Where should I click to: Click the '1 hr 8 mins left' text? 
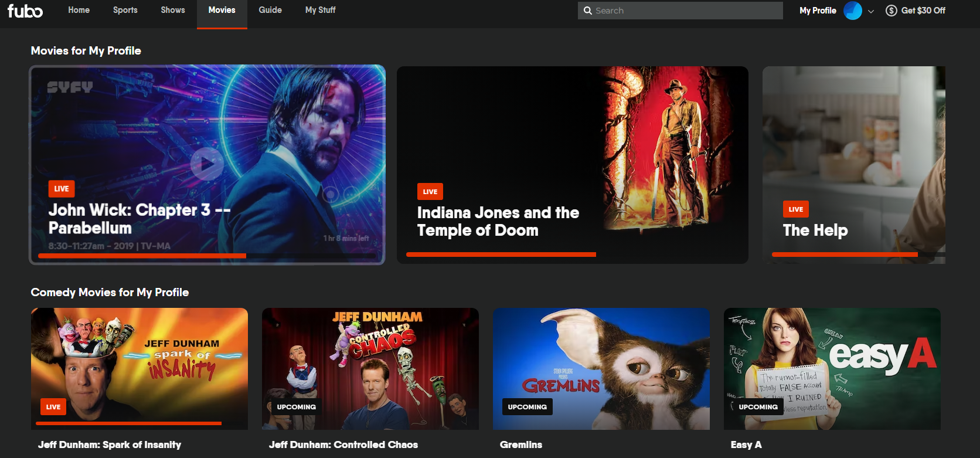pyautogui.click(x=346, y=238)
